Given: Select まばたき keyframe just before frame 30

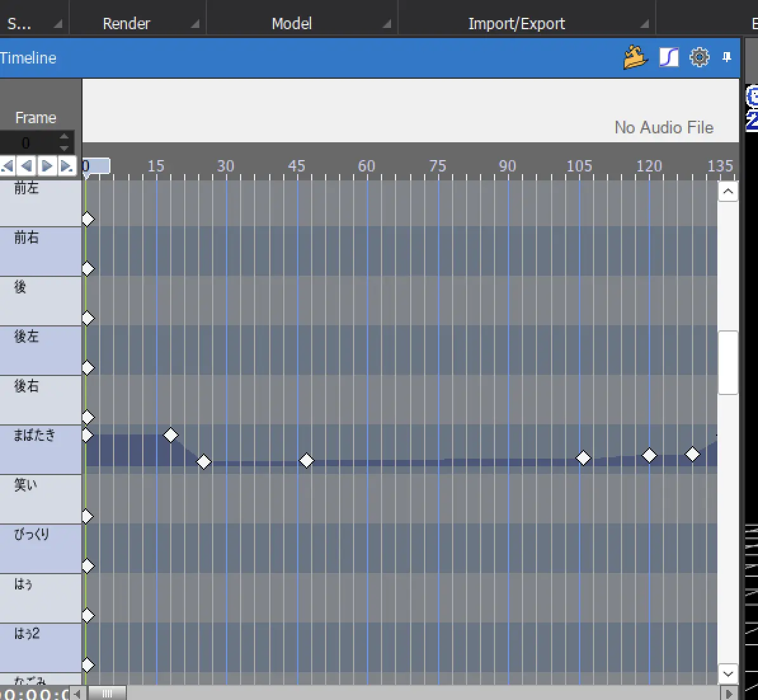Looking at the screenshot, I should pos(204,462).
